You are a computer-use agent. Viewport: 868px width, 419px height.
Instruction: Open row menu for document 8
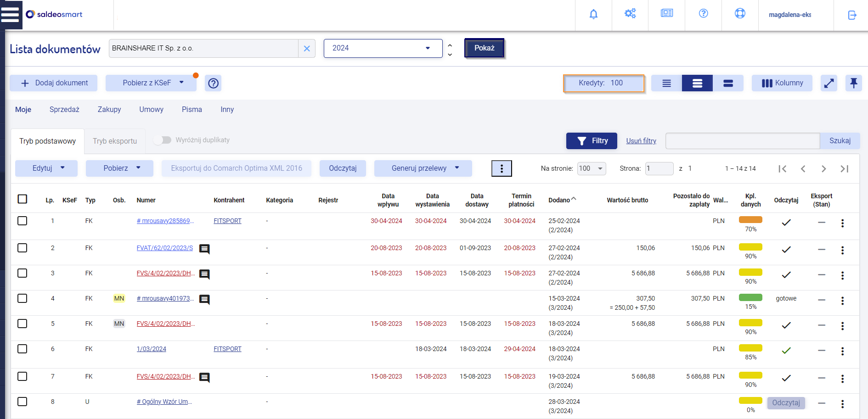tap(842, 404)
